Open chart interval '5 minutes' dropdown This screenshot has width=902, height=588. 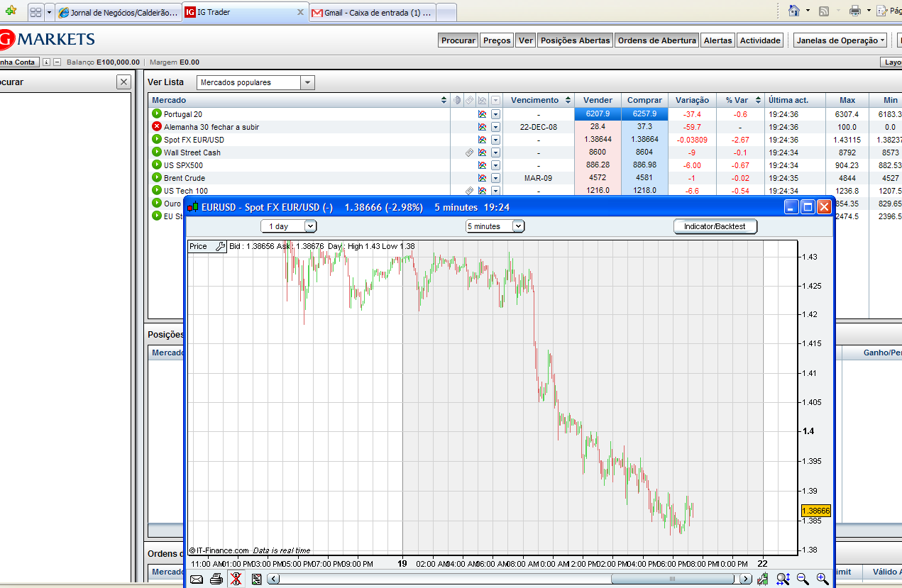pyautogui.click(x=518, y=226)
